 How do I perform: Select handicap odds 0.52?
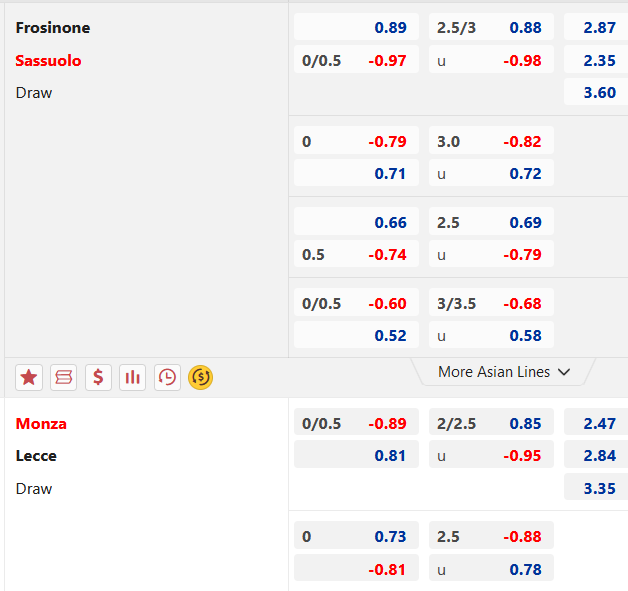coord(356,335)
